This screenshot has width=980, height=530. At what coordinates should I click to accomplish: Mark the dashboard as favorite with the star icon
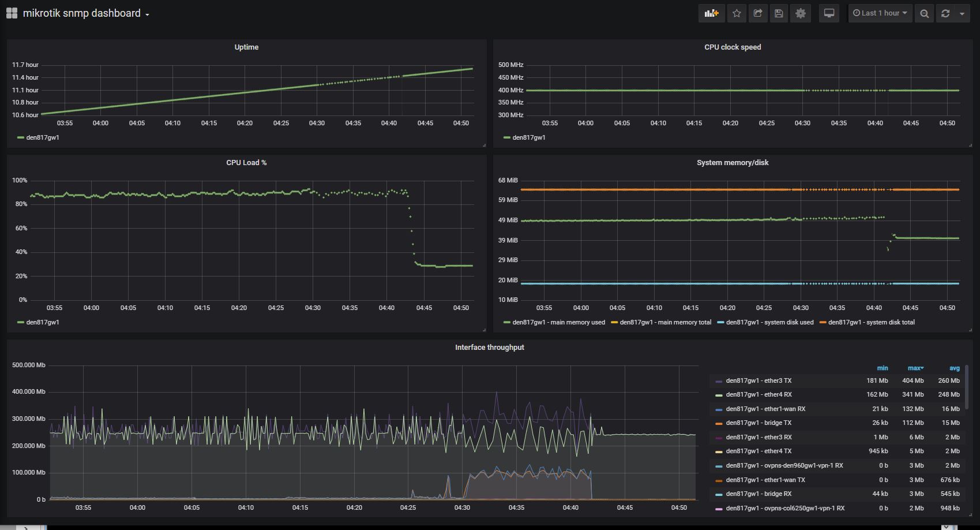[x=736, y=13]
